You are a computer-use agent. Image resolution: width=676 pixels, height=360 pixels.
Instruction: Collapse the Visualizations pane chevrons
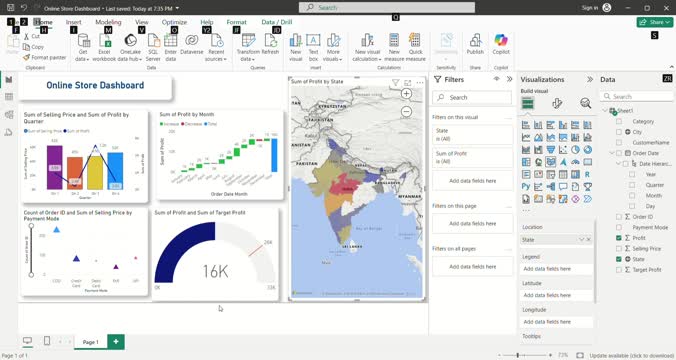590,79
